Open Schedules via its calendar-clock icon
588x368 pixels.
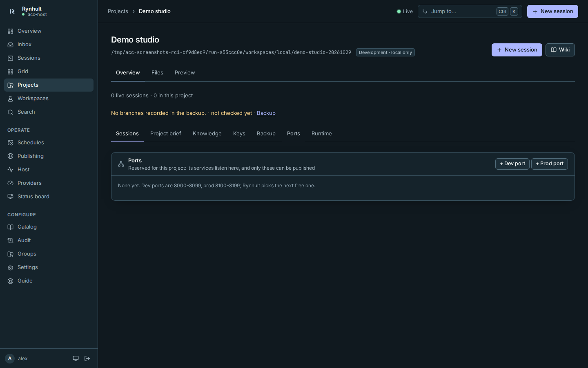pyautogui.click(x=11, y=143)
